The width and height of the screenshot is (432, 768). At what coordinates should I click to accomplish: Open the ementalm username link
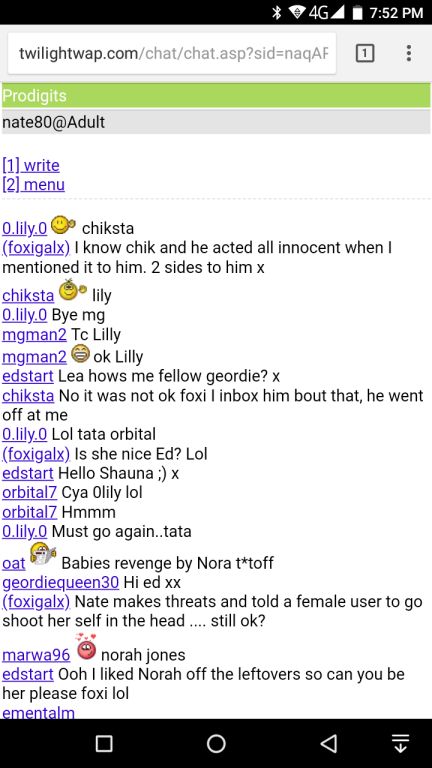[39, 712]
